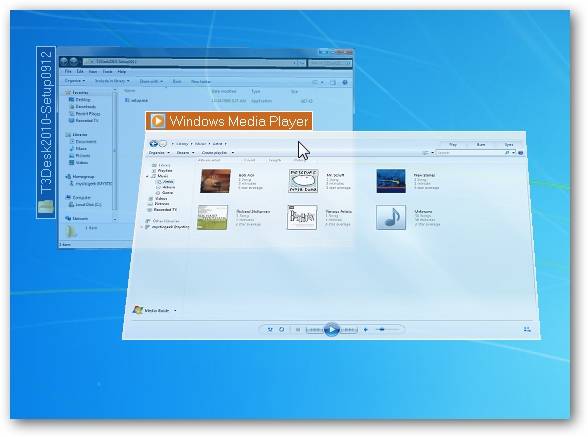Open the Organize menu in Media Player
The image size is (588, 437).
159,153
